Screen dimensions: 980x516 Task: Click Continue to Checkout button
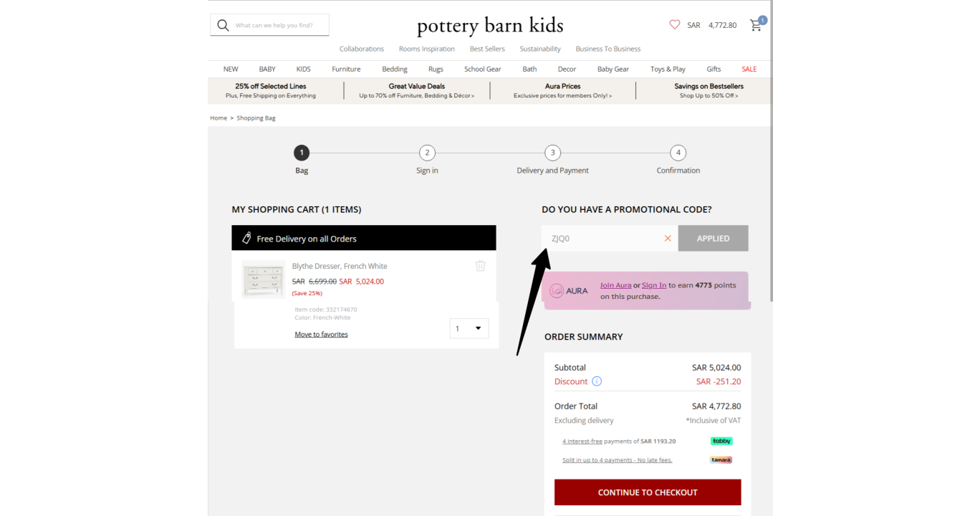(648, 492)
